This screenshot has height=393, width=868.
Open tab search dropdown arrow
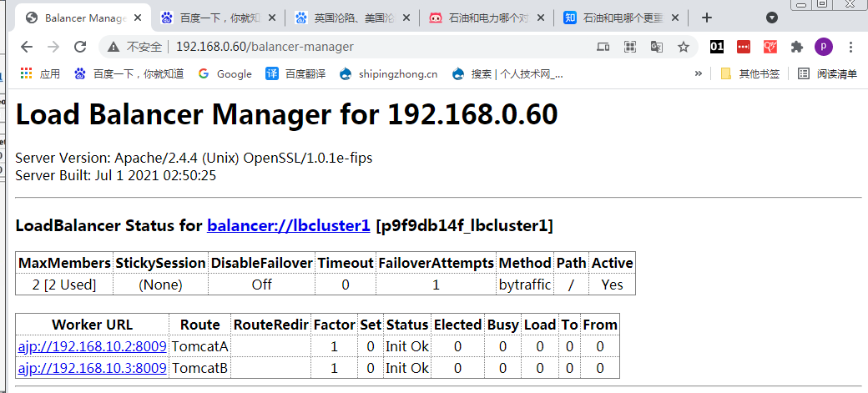pyautogui.click(x=772, y=17)
